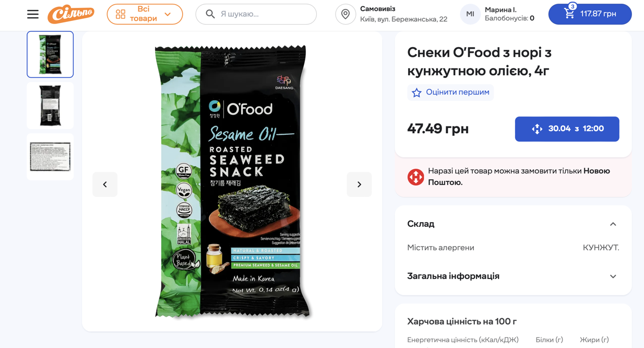Screen dimensions: 644x348
Task: Click the search magnifier icon
Action: 210,14
